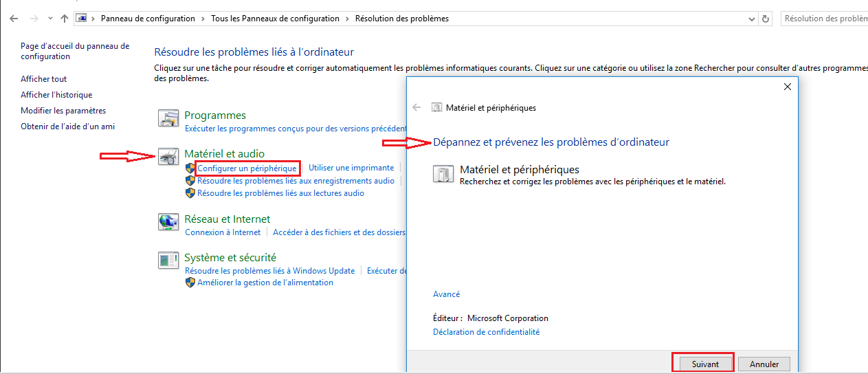
Task: Click the Réseau et Internet category icon
Action: pos(168,221)
